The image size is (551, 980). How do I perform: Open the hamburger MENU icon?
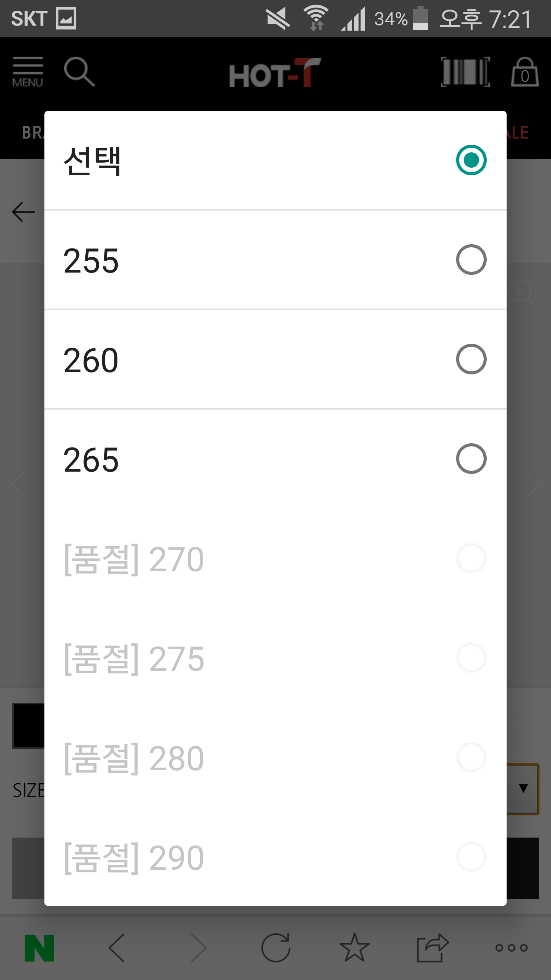(x=28, y=72)
